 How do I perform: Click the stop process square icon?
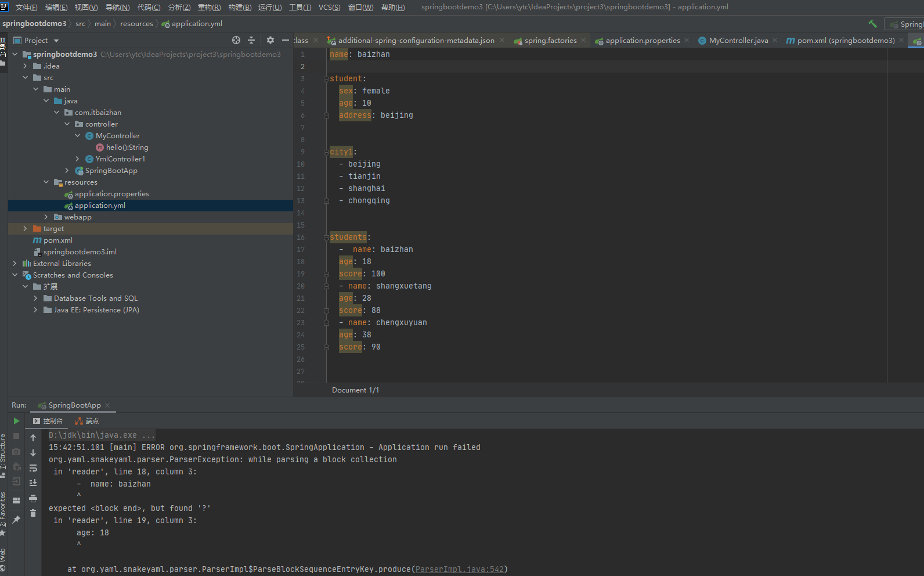click(x=16, y=436)
